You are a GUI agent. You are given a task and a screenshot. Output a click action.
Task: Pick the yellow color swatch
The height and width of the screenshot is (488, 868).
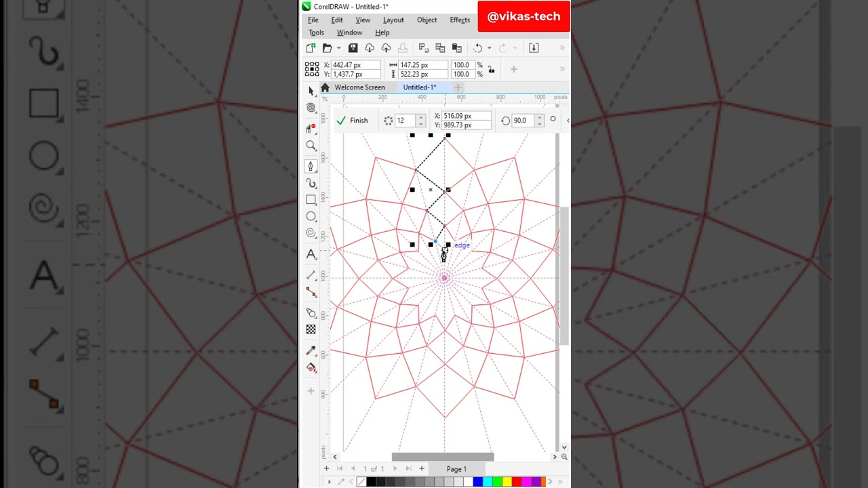click(507, 482)
